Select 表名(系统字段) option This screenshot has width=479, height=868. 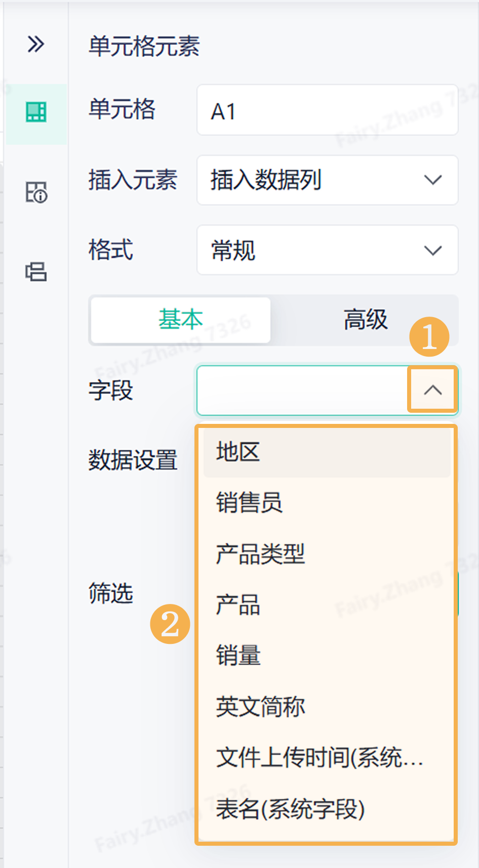pyautogui.click(x=327, y=809)
